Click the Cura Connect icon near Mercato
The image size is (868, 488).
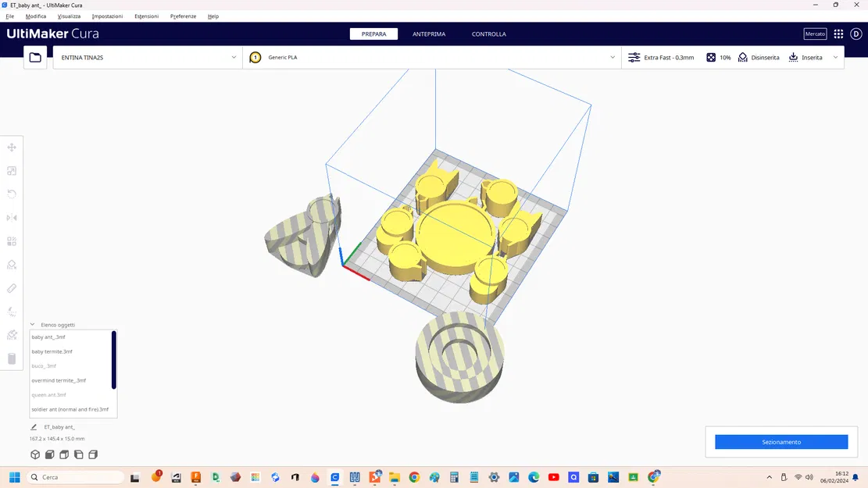coord(838,34)
